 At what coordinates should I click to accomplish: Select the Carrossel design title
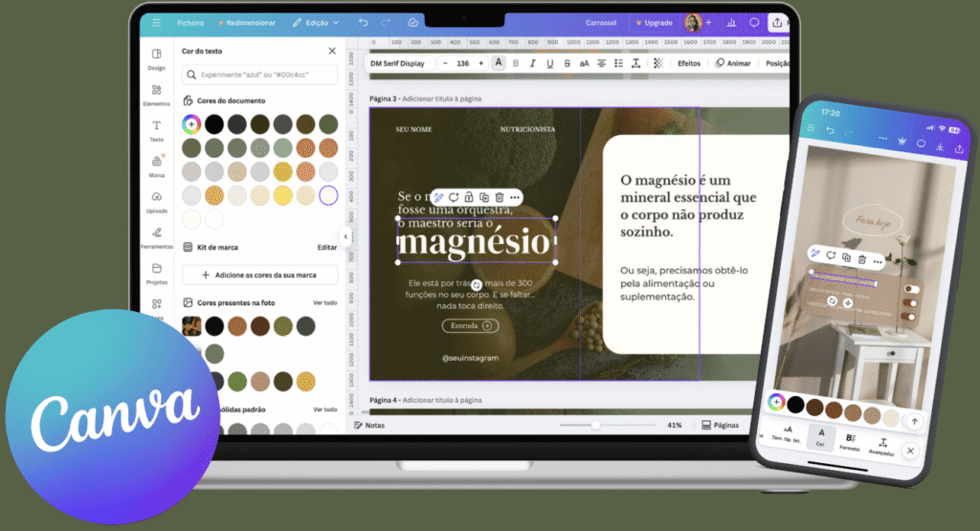[x=601, y=23]
